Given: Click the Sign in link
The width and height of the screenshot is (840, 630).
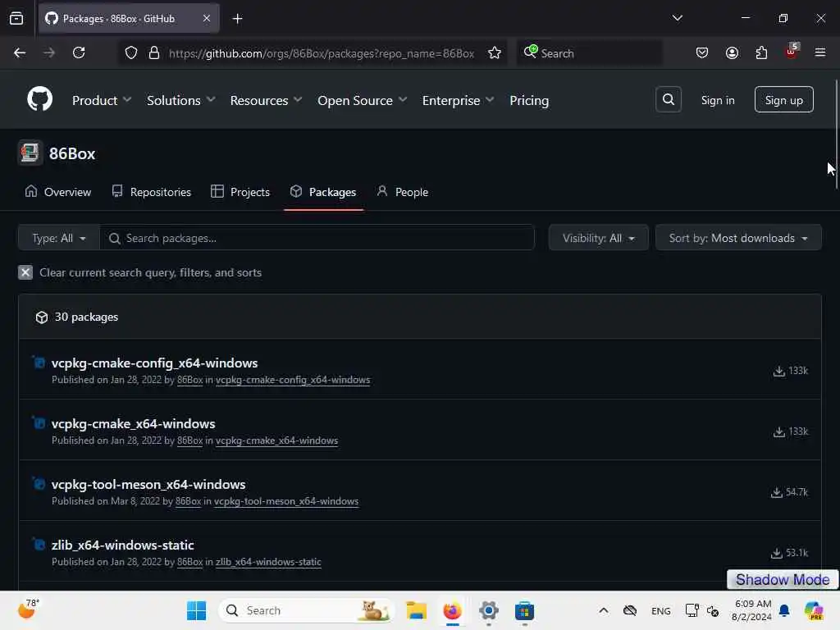Looking at the screenshot, I should [717, 100].
